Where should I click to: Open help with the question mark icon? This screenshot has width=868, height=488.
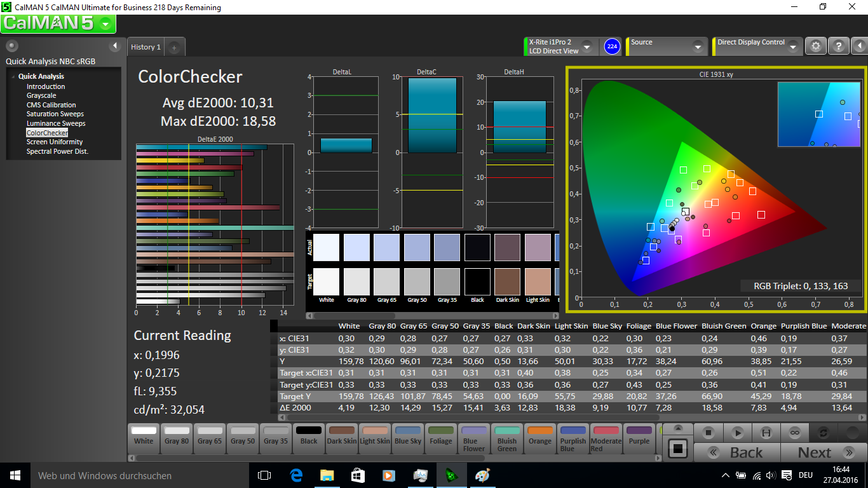(839, 46)
